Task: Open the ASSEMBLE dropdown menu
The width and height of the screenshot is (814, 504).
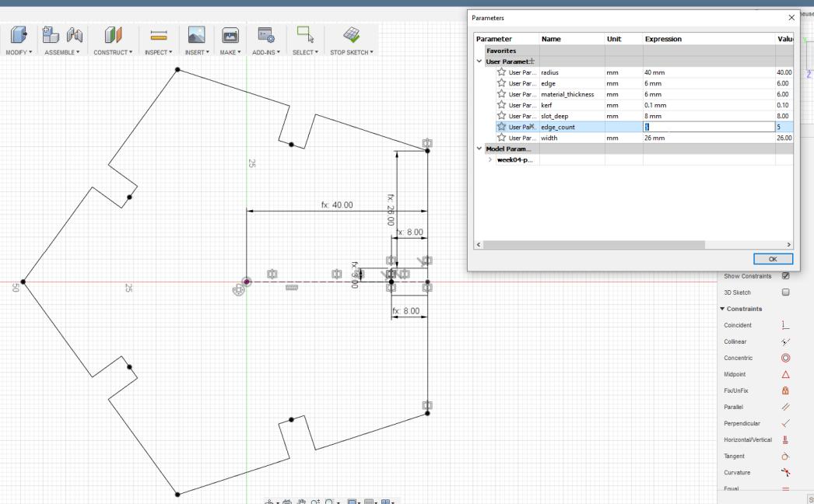Action: 61,52
